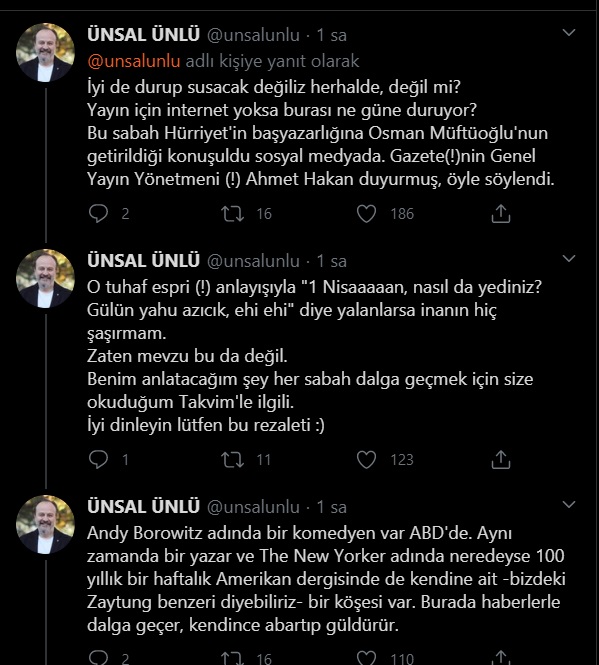Viewport: 599px width, 665px height.
Task: Like the tweet with 123 likes
Action: pos(366,459)
